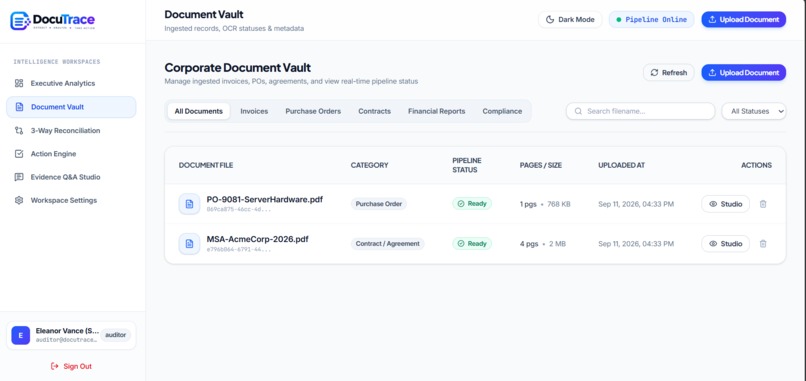The width and height of the screenshot is (806, 381).
Task: Refresh the document vault list
Action: [x=668, y=72]
